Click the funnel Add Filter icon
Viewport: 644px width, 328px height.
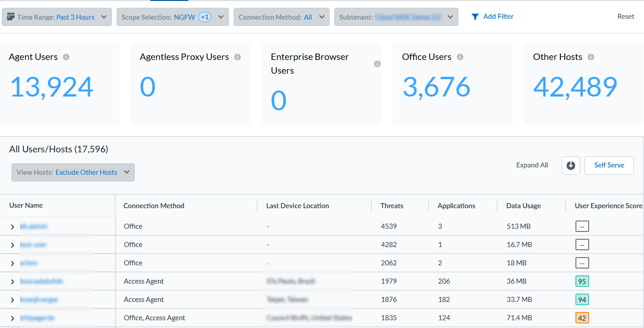click(475, 17)
